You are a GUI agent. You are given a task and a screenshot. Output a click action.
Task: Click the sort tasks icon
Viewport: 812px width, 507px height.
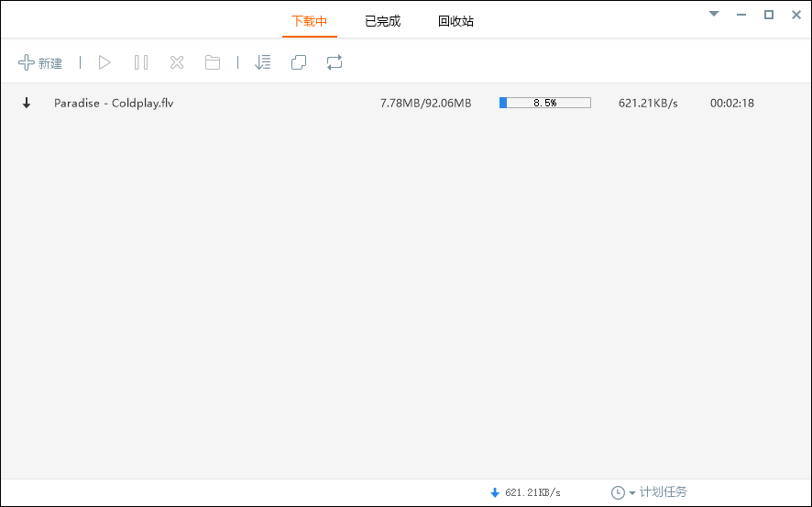[263, 62]
